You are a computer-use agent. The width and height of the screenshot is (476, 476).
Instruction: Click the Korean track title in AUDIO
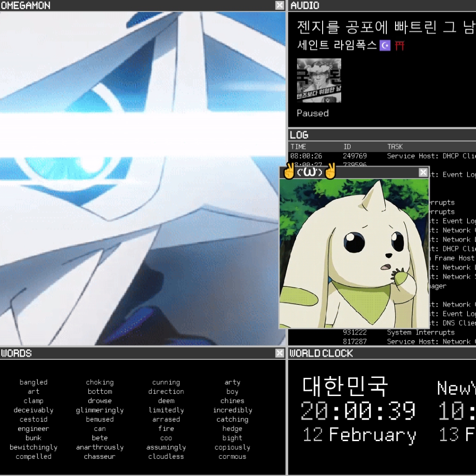point(386,27)
